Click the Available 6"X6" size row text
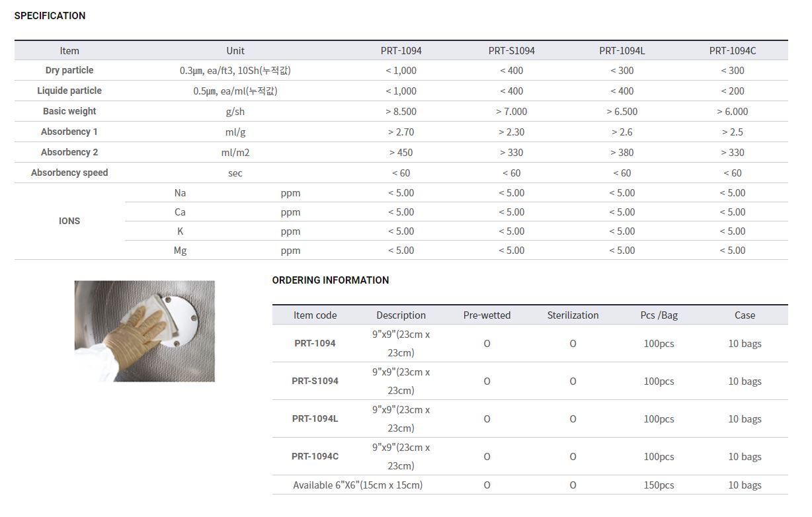 point(358,485)
